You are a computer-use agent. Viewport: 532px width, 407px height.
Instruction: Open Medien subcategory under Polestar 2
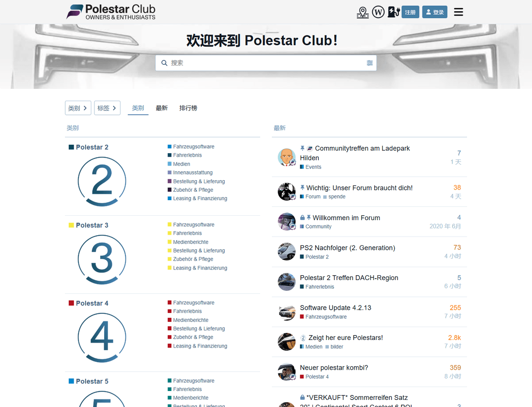(182, 164)
